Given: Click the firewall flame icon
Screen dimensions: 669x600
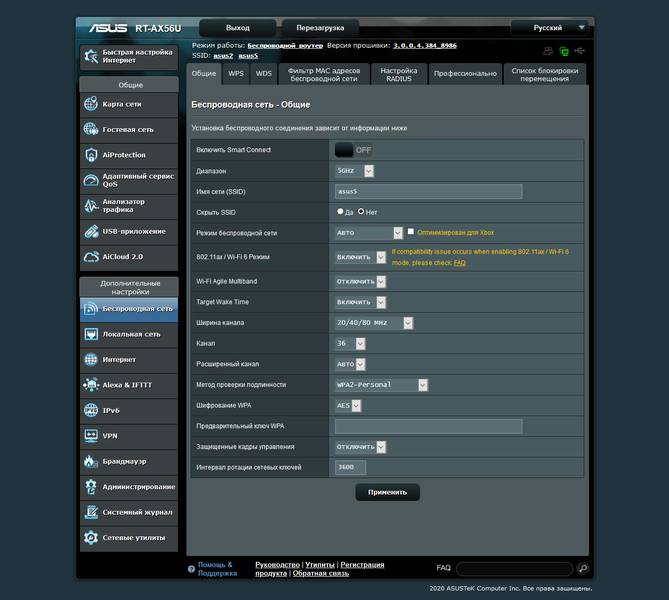Looking at the screenshot, I should (x=91, y=461).
